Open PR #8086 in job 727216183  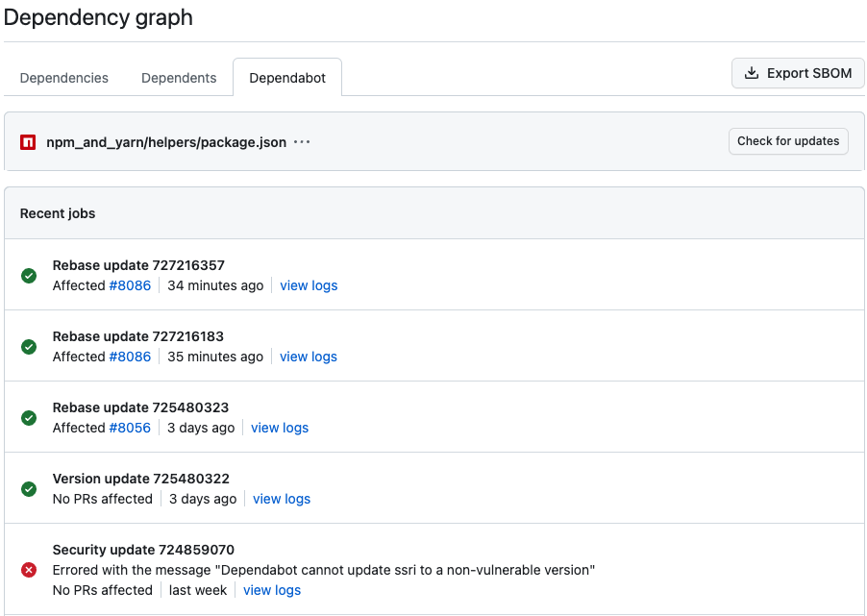coord(130,357)
